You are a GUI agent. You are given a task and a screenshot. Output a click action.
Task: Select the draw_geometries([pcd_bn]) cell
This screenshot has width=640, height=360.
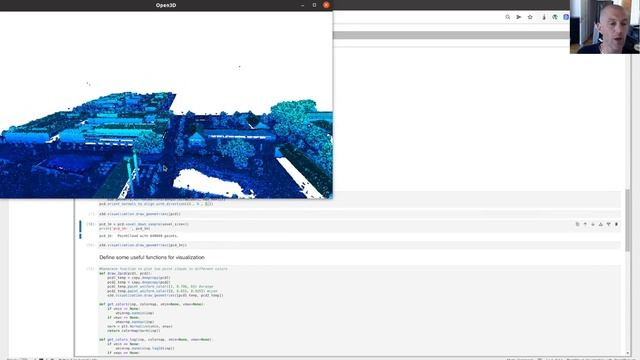[359, 245]
